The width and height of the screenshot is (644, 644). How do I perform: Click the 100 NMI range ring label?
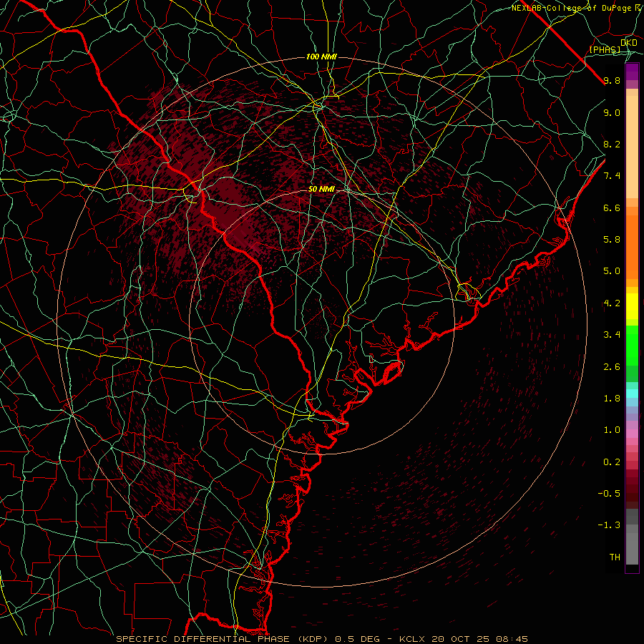coord(321,57)
